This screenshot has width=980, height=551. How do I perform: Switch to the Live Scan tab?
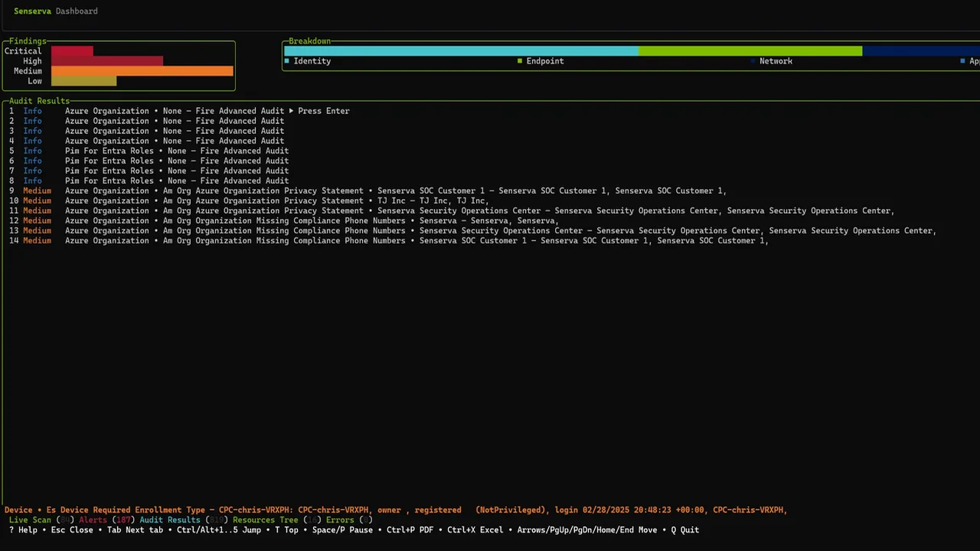(x=31, y=520)
